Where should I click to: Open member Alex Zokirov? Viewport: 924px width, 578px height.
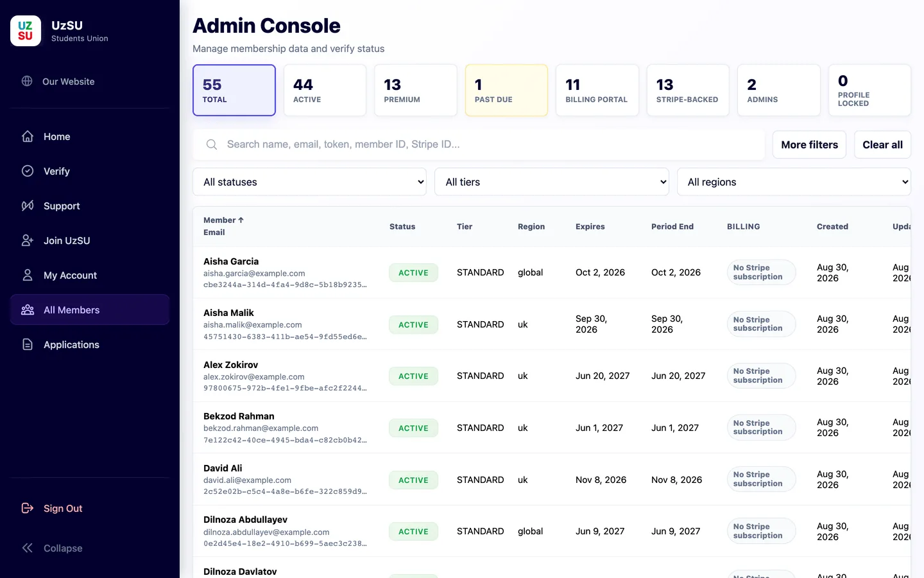tap(230, 364)
